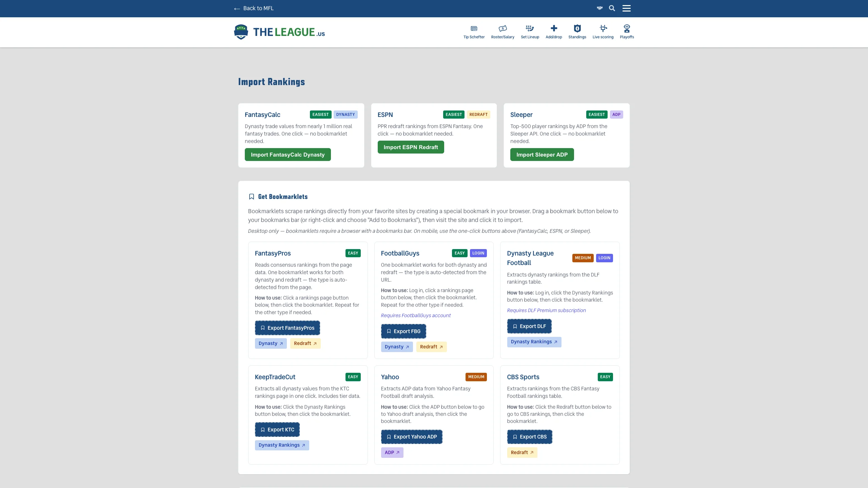This screenshot has height=488, width=868.
Task: Open the Live scoring icon
Action: pos(603,28)
